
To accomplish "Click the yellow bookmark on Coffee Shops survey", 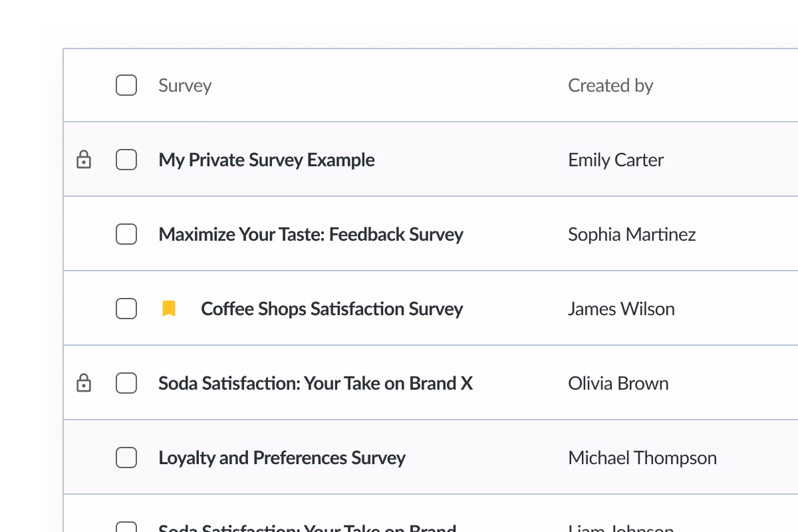I will click(x=169, y=309).
